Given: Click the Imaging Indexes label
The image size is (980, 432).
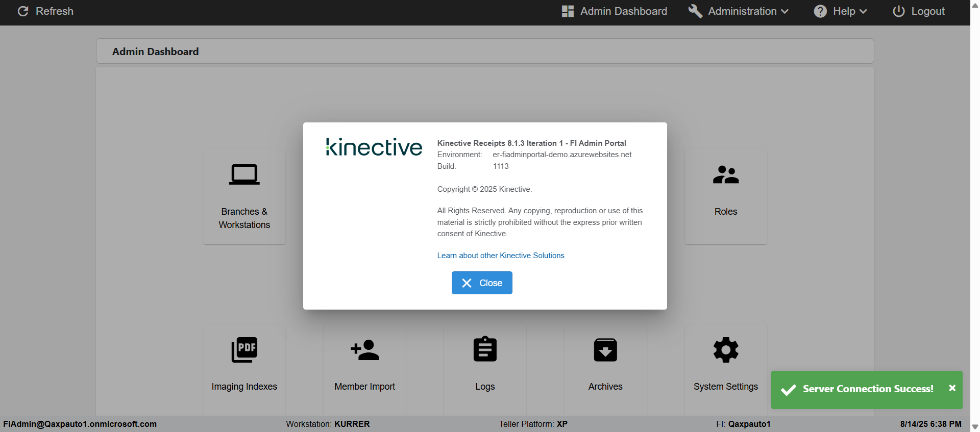Looking at the screenshot, I should click(244, 387).
